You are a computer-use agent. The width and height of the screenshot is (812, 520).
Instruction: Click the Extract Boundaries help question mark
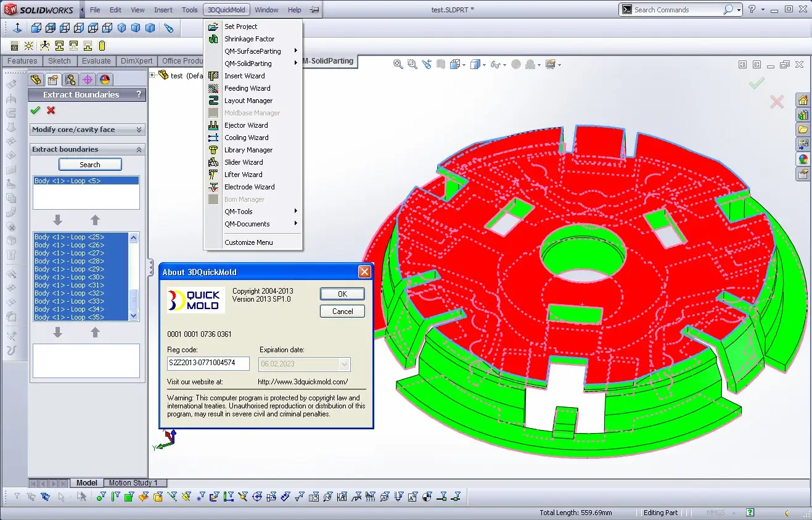tap(139, 94)
